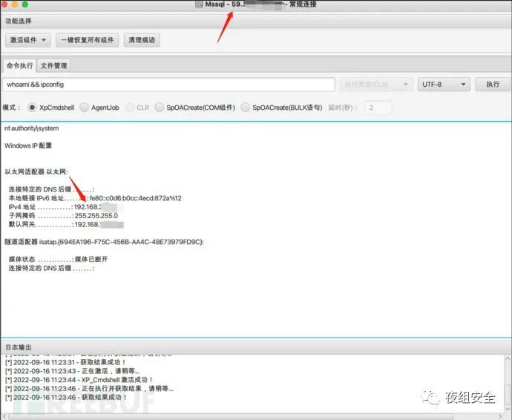Open the UTF-8 encoding dropdown
Image resolution: width=512 pixels, height=420 pixels.
[x=444, y=85]
